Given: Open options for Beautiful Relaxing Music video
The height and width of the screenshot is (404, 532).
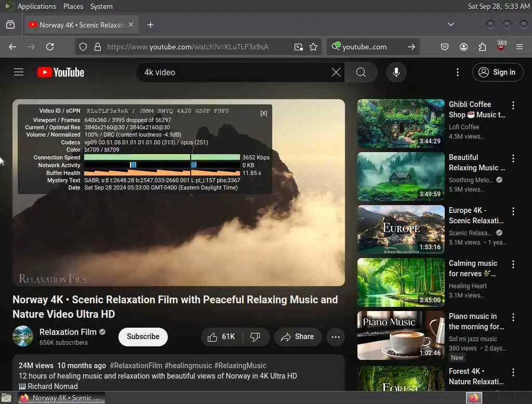Looking at the screenshot, I should (513, 158).
